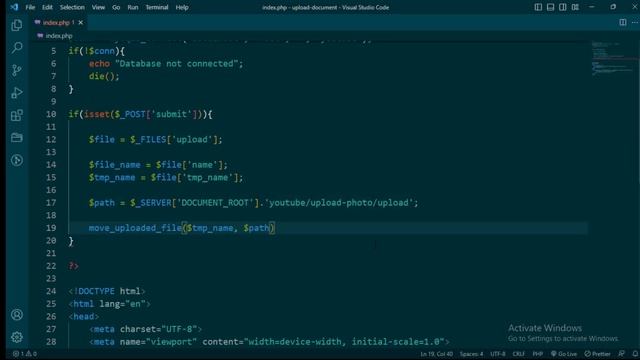Open the folder icon view in activity bar
This screenshot has width=640, height=360.
(x=17, y=138)
